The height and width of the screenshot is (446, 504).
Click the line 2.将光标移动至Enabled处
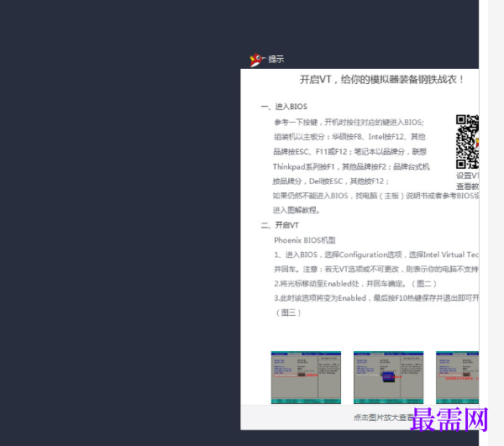pos(355,284)
